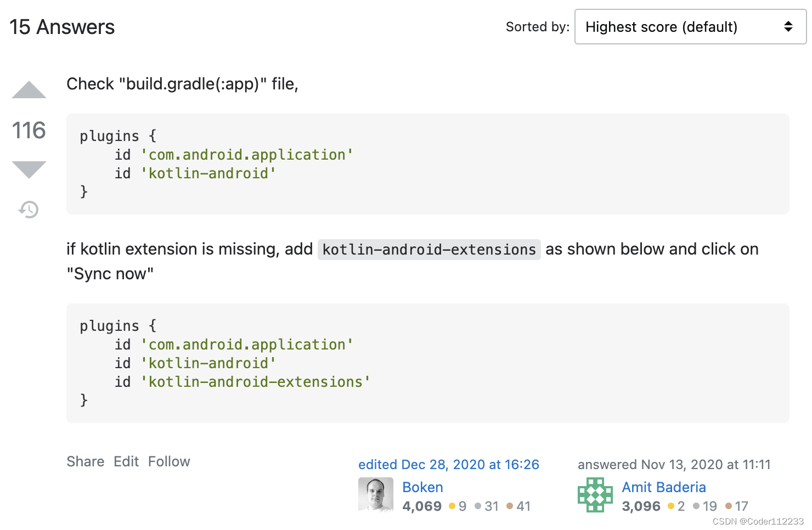Click the Check "build.gradle(:app)" file text
Viewport: 812px width, 530px height.
coord(182,84)
